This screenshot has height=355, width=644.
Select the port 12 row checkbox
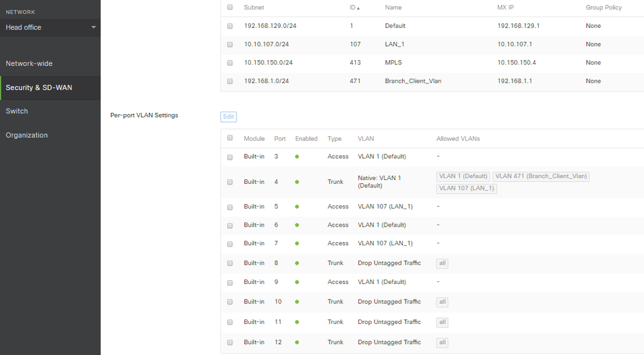[230, 342]
